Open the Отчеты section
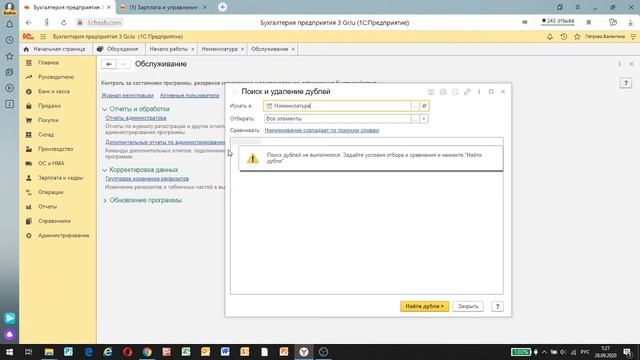The width and height of the screenshot is (640, 360). click(47, 207)
